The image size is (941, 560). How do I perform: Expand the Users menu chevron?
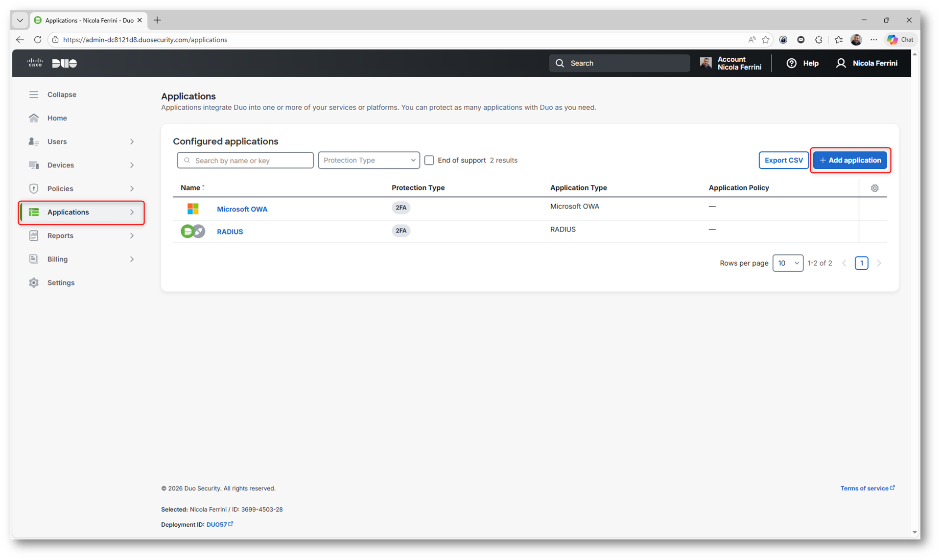[x=132, y=141]
